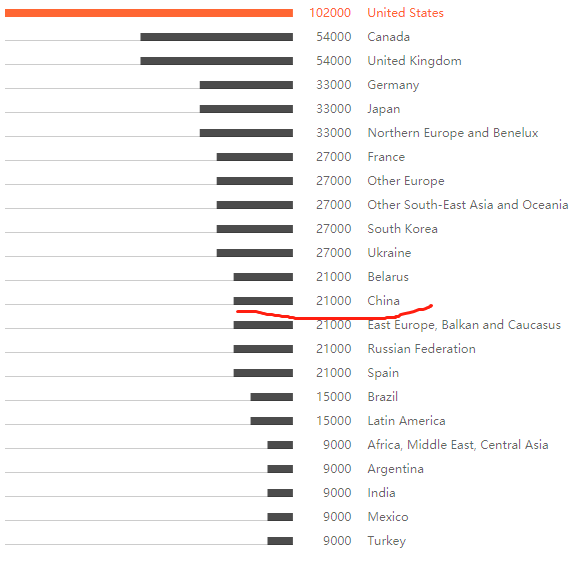Click the Brazil bar
The image size is (586, 562).
[272, 397]
